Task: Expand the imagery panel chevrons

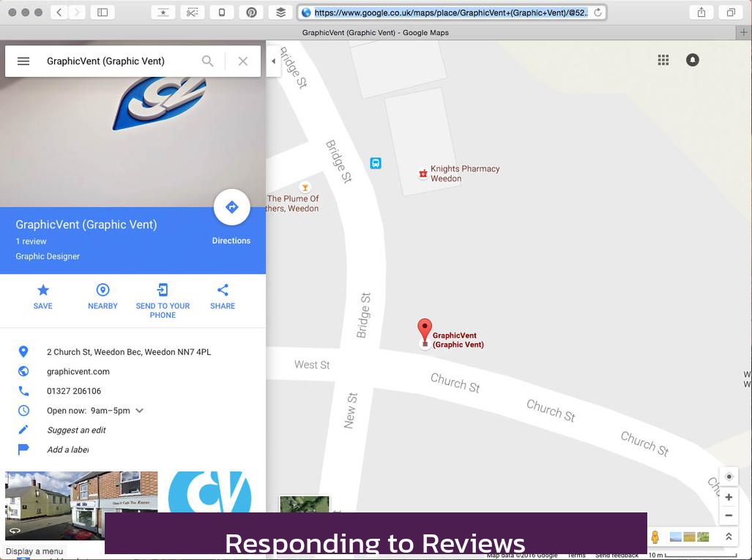Action: 729,537
